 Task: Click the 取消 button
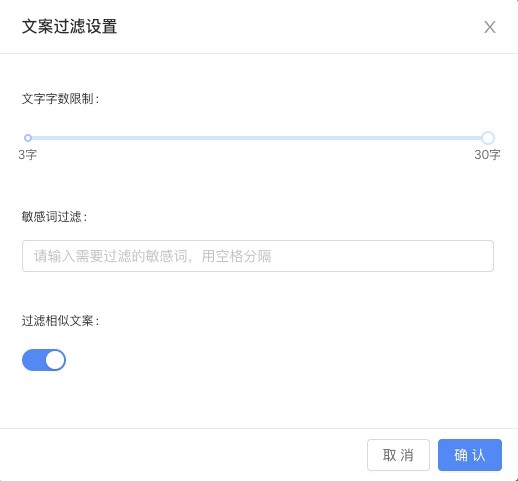[398, 455]
